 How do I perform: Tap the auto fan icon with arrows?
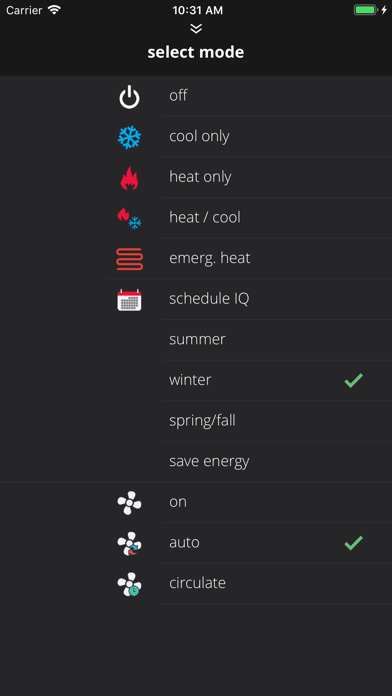[129, 543]
